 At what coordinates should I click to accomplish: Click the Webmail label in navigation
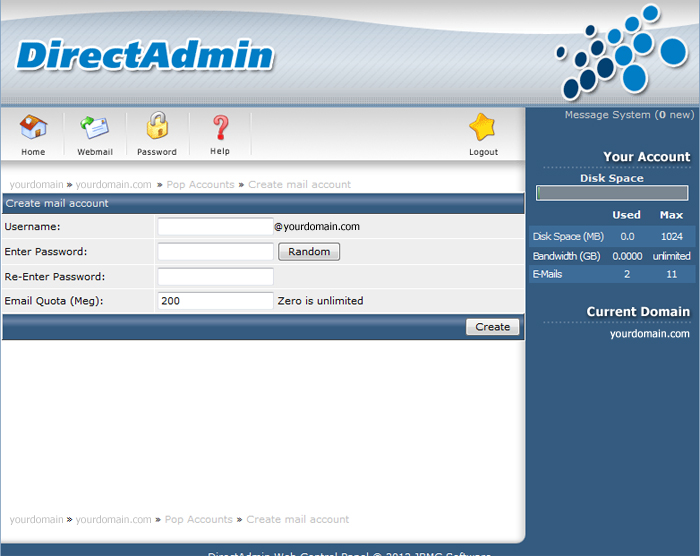[95, 152]
